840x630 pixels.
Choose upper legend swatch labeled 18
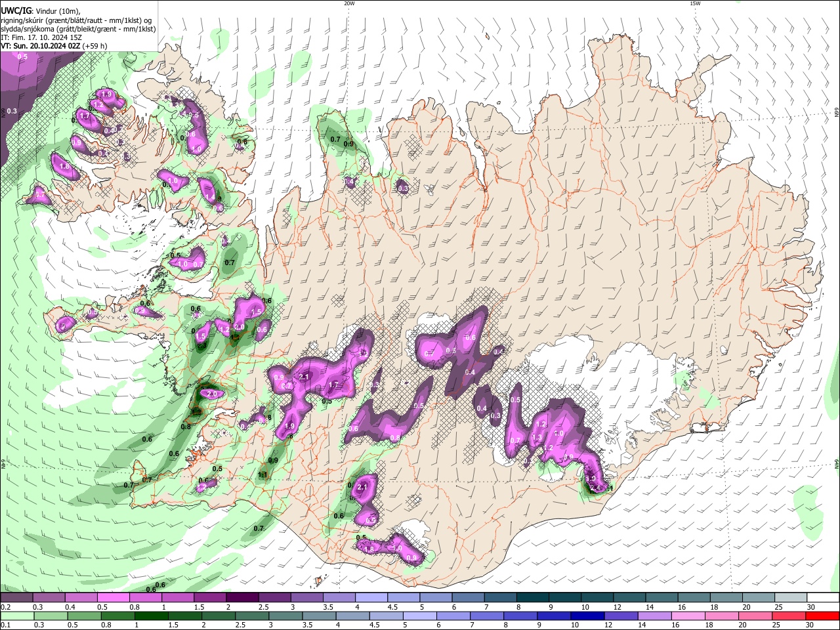point(726,598)
